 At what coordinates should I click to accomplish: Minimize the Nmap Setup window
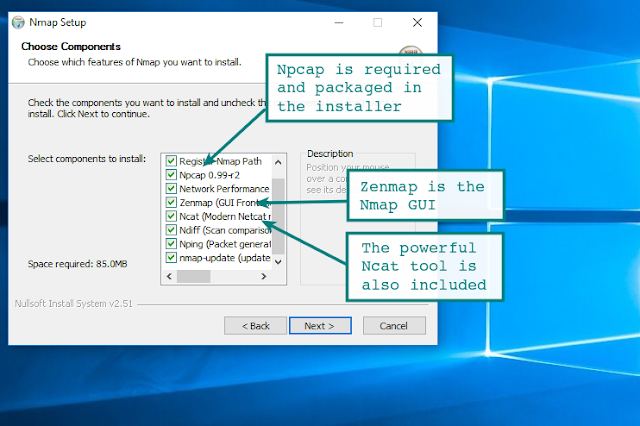339,22
